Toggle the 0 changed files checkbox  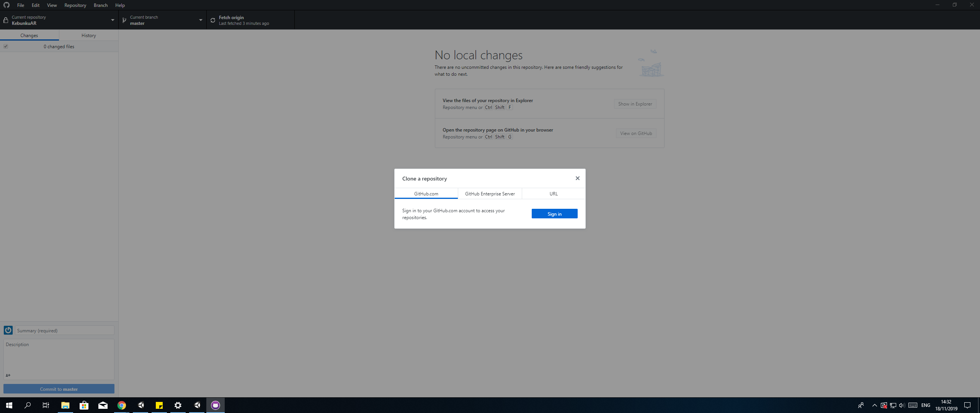[6, 46]
